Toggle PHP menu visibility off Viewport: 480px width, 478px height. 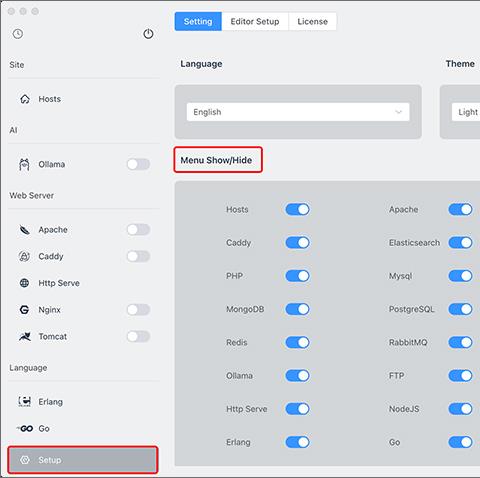pos(298,276)
